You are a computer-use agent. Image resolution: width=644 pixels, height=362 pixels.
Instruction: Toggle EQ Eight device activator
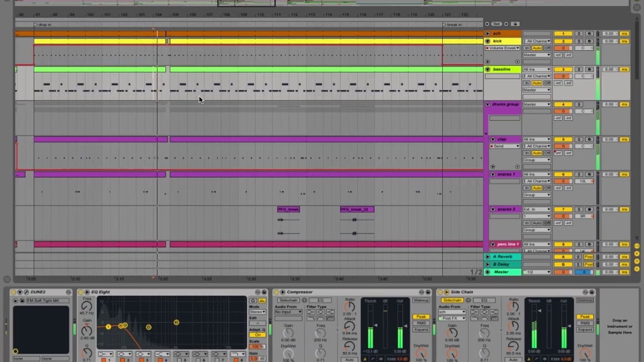coord(80,292)
